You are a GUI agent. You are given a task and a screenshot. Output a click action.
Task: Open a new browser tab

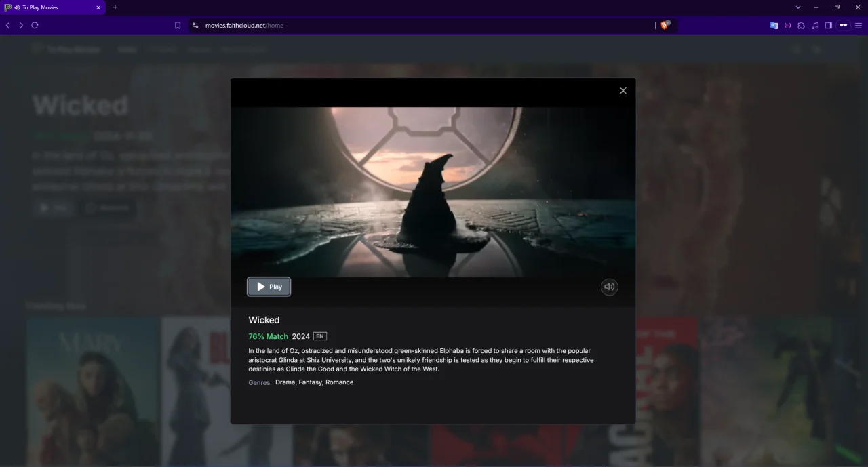tap(115, 7)
